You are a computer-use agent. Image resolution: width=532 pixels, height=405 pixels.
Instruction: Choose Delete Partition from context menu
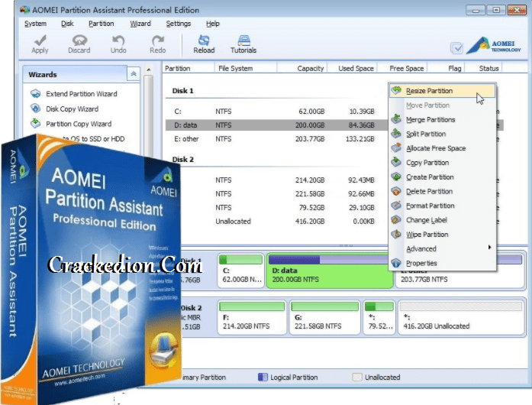pos(442,191)
